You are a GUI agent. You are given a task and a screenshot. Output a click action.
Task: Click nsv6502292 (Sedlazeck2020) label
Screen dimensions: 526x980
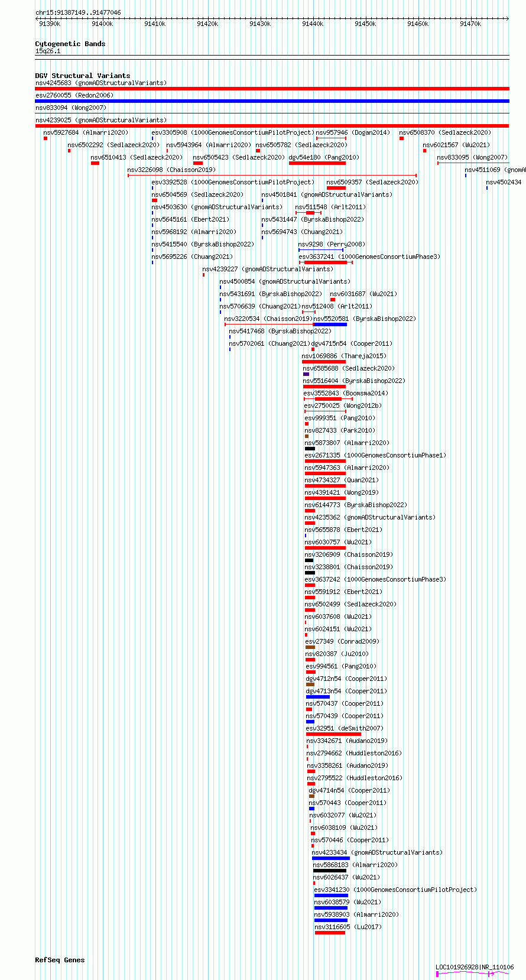(113, 145)
